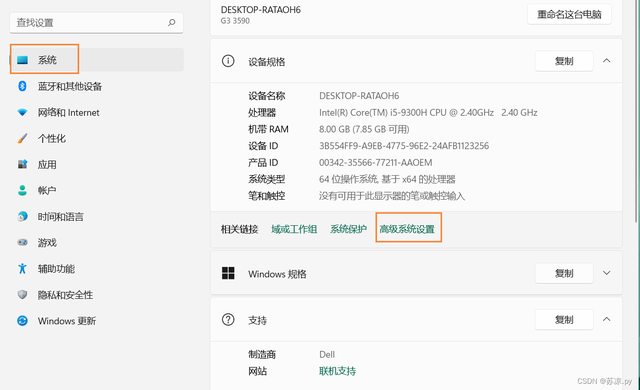640x390 pixels.
Task: Open 联机支持 website link
Action: click(x=337, y=371)
